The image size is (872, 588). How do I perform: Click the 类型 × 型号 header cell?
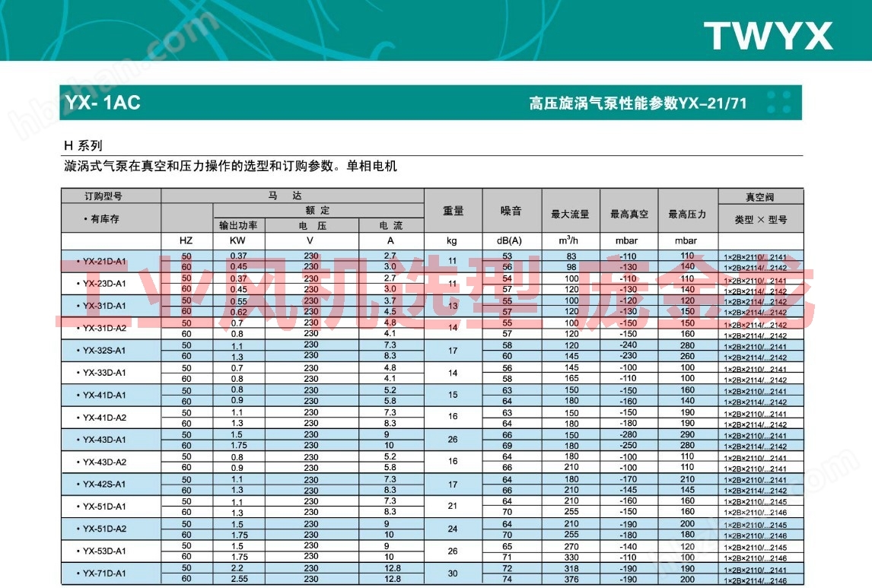click(x=760, y=220)
